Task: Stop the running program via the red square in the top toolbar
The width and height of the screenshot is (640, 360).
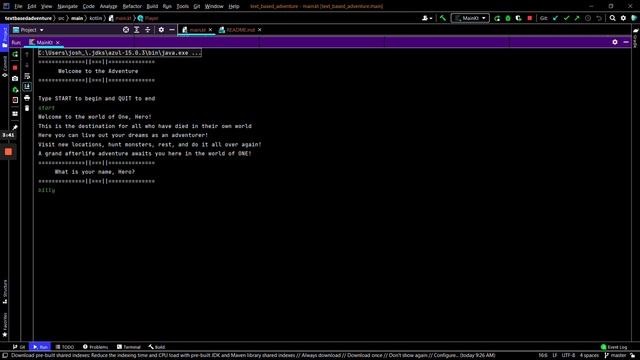Action: coord(530,18)
